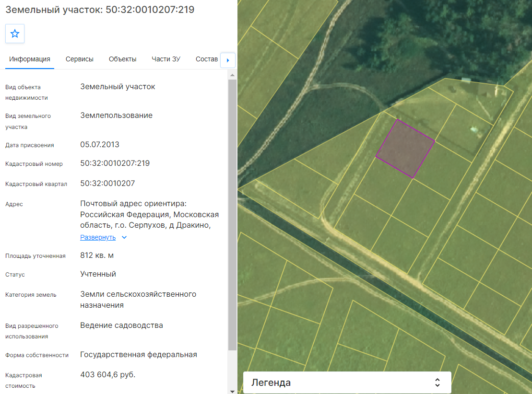Switch to the Объекты tab
Viewport: 532px width, 394px height.
(122, 59)
